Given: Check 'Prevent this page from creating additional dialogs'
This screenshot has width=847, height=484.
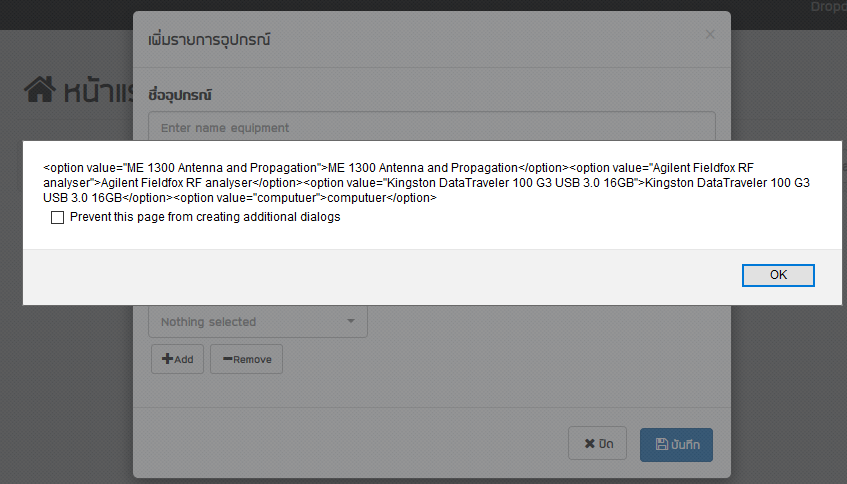Looking at the screenshot, I should tap(57, 217).
